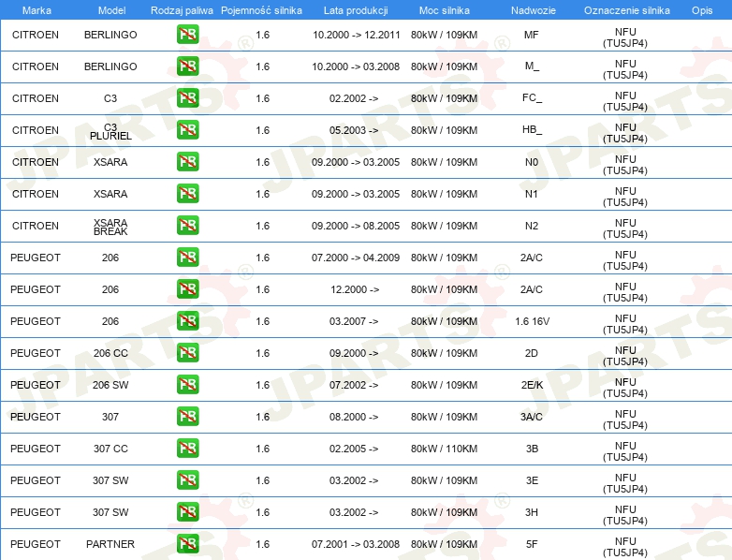The height and width of the screenshot is (560, 732).
Task: Click the 02.2005 -> production date
Action: (x=354, y=449)
